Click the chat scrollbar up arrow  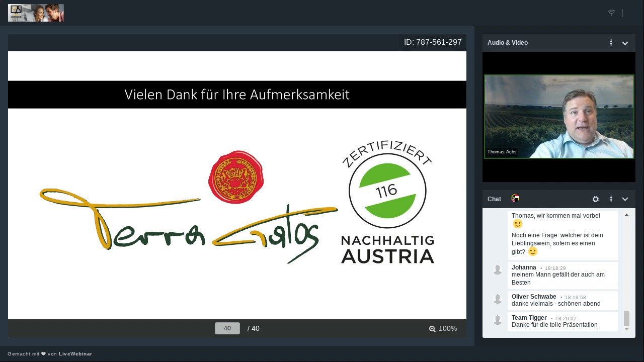tap(626, 215)
